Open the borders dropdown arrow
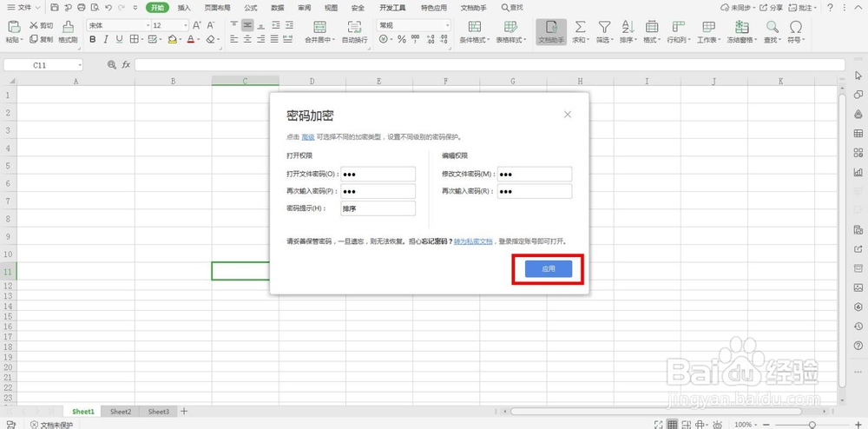 point(141,40)
